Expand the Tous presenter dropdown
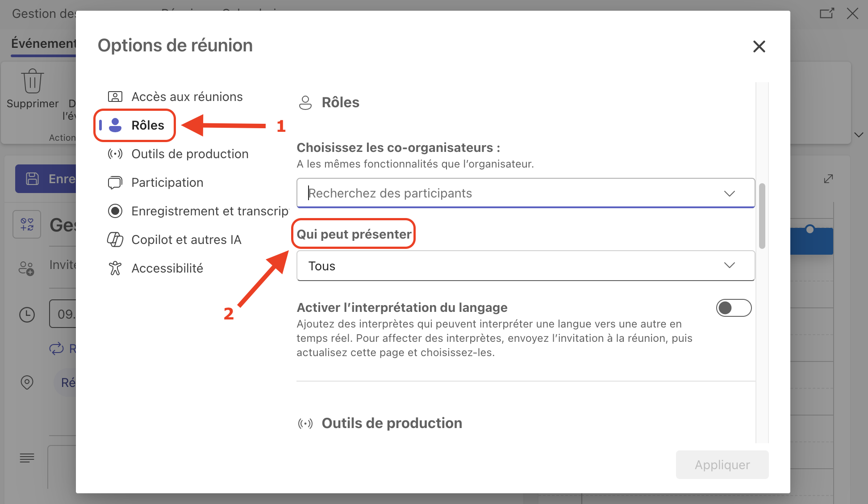This screenshot has width=868, height=504. click(x=729, y=265)
